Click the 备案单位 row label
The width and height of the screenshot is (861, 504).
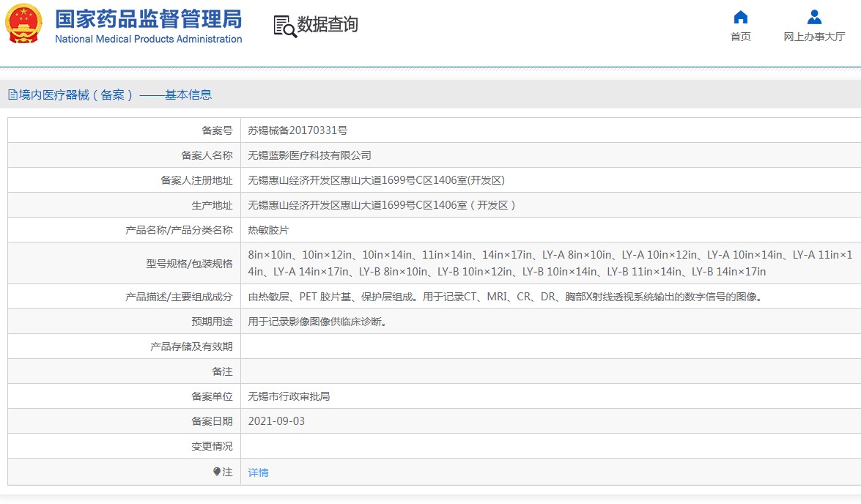212,396
